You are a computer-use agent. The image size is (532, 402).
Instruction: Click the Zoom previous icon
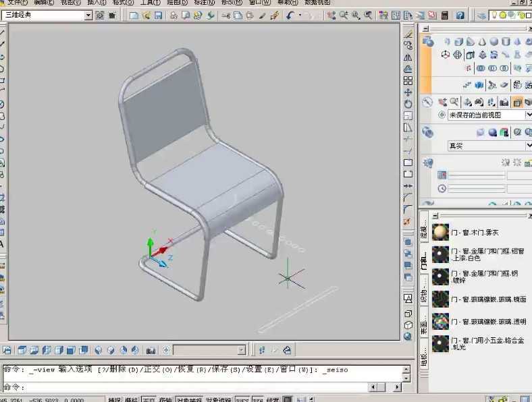pyautogui.click(x=368, y=16)
